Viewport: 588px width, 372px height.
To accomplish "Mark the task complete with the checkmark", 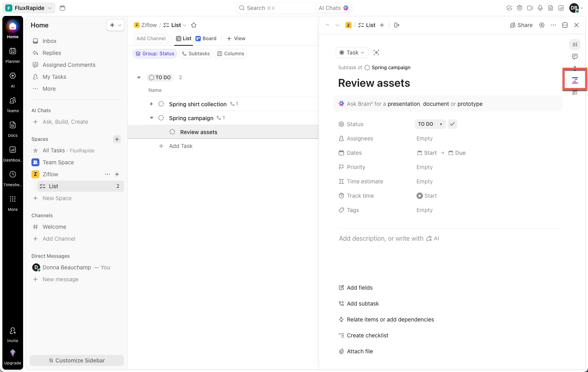I will [x=452, y=124].
